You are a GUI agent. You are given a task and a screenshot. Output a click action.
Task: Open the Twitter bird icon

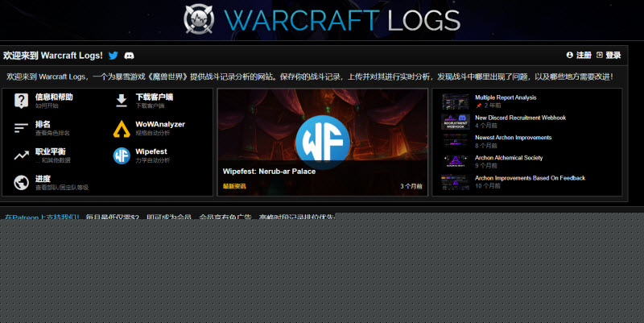coord(114,56)
